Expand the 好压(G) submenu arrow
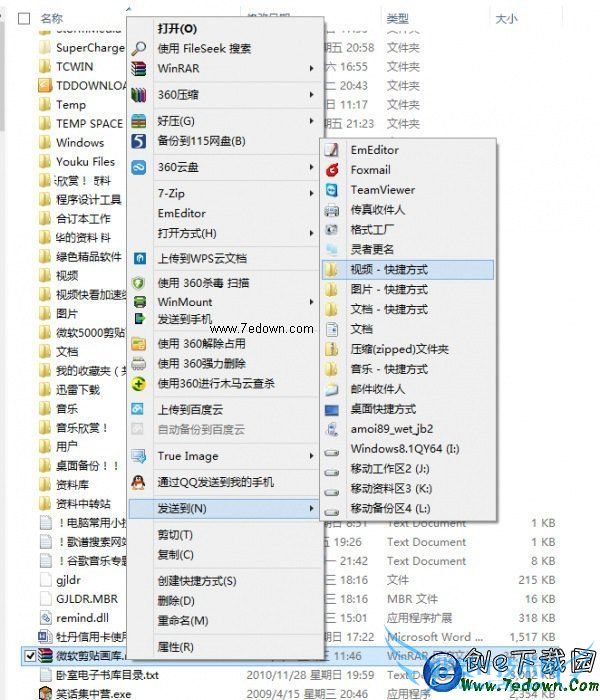The height and width of the screenshot is (700, 600). (311, 121)
